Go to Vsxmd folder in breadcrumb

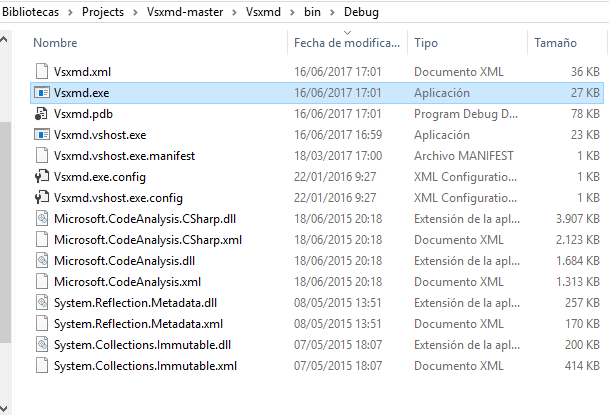coord(263,12)
